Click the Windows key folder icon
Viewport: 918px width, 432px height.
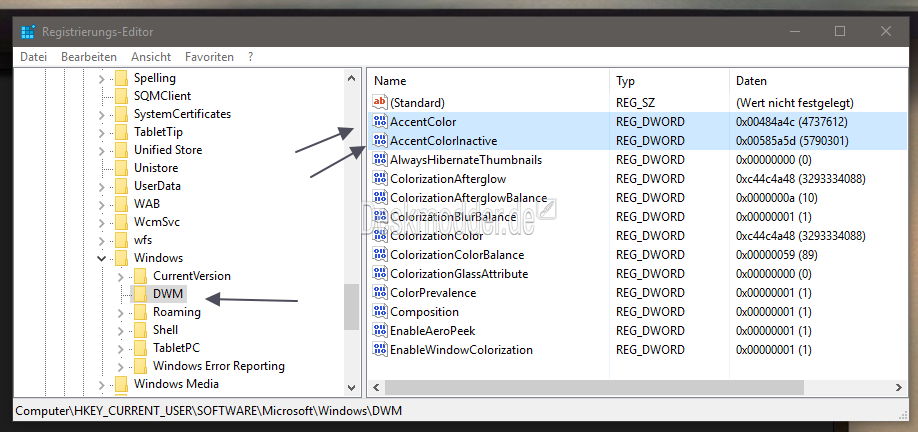point(121,258)
